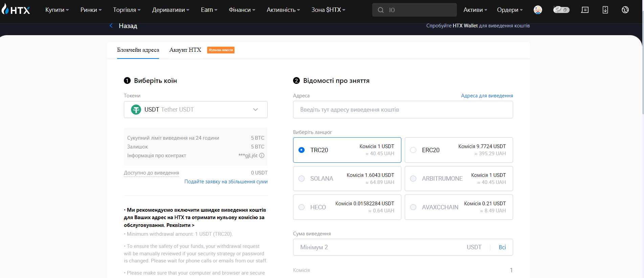
Task: Click the Minimum withdrawal amount note
Action: [178, 234]
